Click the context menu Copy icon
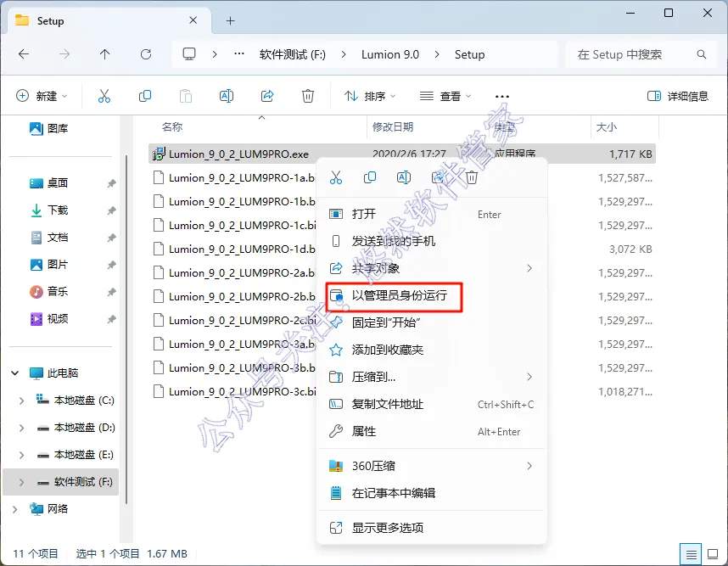728x566 pixels. [370, 177]
